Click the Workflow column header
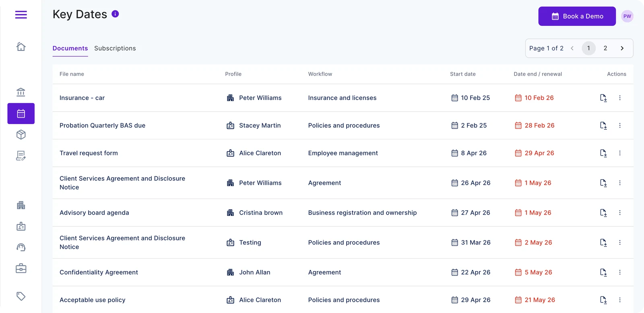The width and height of the screenshot is (644, 313). pos(320,74)
